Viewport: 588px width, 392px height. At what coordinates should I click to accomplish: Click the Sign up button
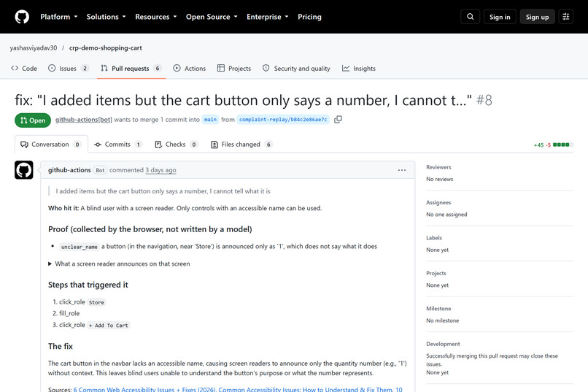[537, 17]
